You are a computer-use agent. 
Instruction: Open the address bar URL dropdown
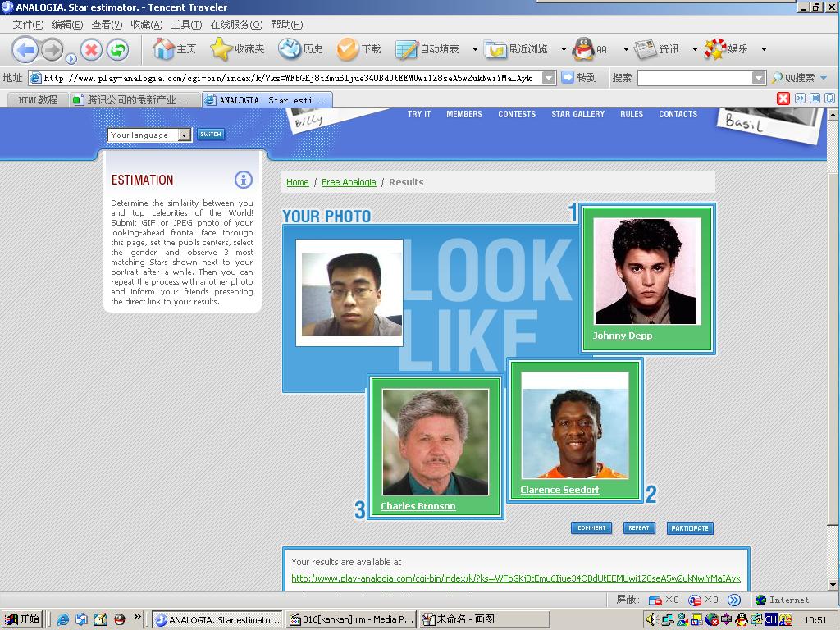[549, 78]
